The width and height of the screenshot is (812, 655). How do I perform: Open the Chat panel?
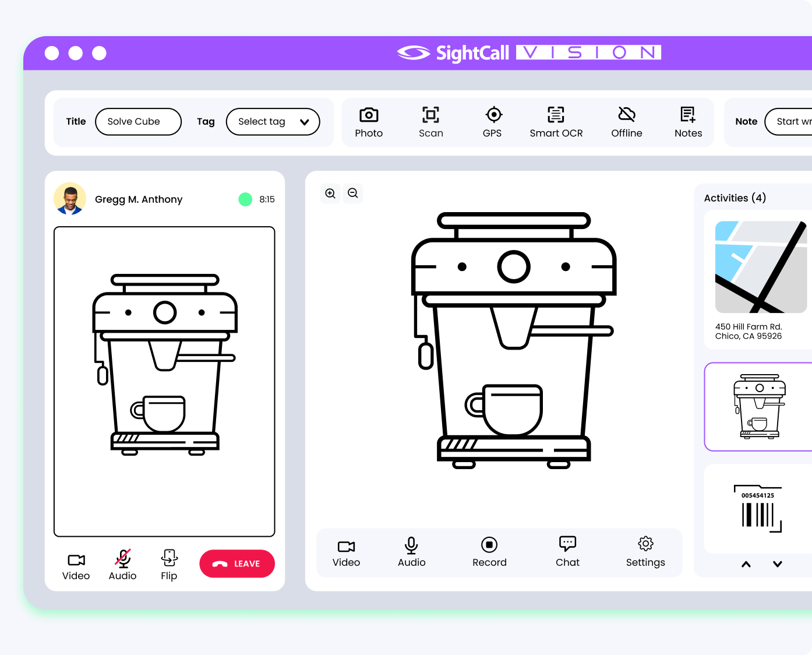(567, 552)
